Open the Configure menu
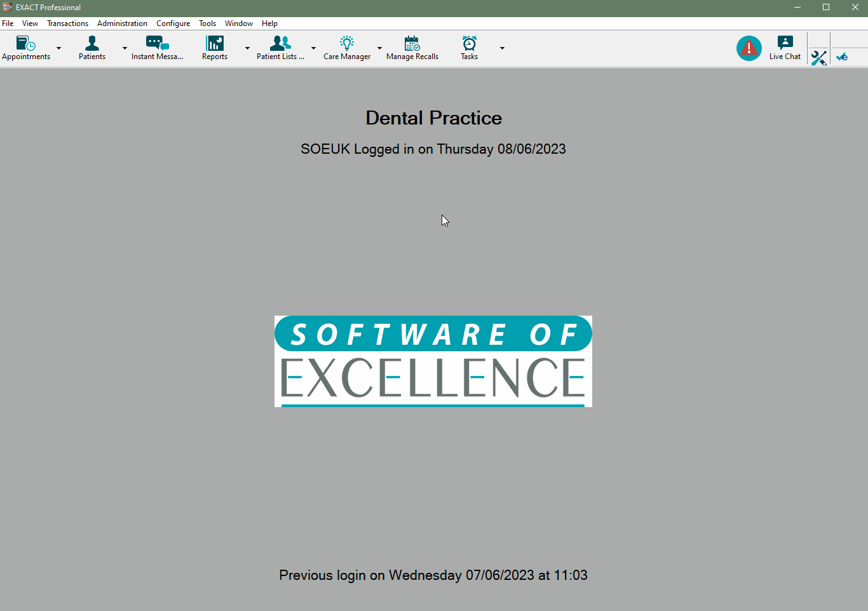The image size is (868, 611). coord(173,23)
